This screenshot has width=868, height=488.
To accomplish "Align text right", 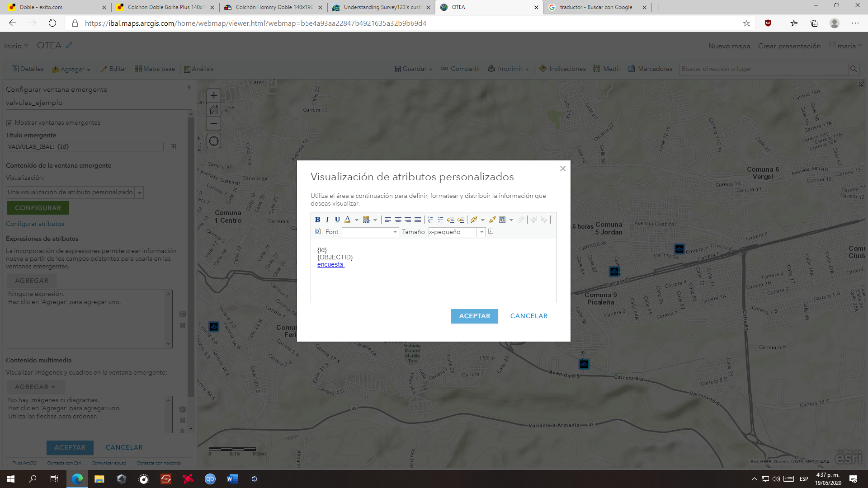I will point(408,220).
